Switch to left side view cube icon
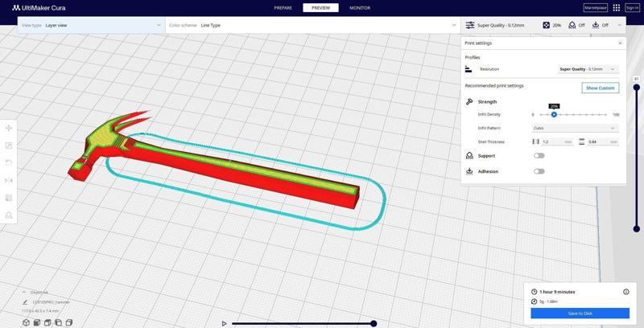Screen dimensions: 644x328 click(58, 322)
